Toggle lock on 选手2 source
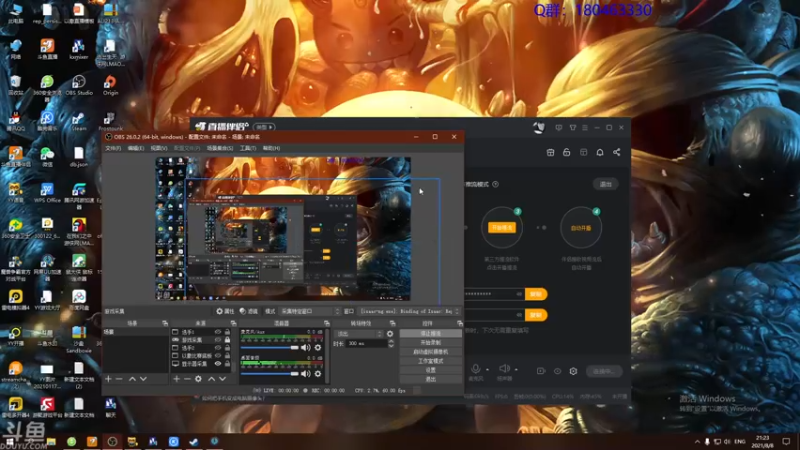This screenshot has width=800, height=450. coord(227,348)
